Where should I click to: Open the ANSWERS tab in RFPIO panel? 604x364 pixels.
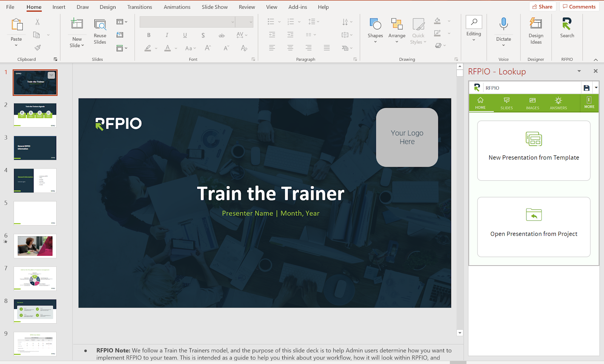pos(558,103)
